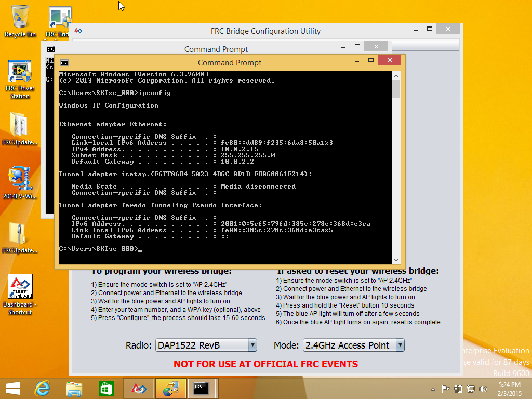The width and height of the screenshot is (532, 399).
Task: Click the "C:\Users\SKIsc_000>ipconfig" command line
Action: [x=115, y=93]
